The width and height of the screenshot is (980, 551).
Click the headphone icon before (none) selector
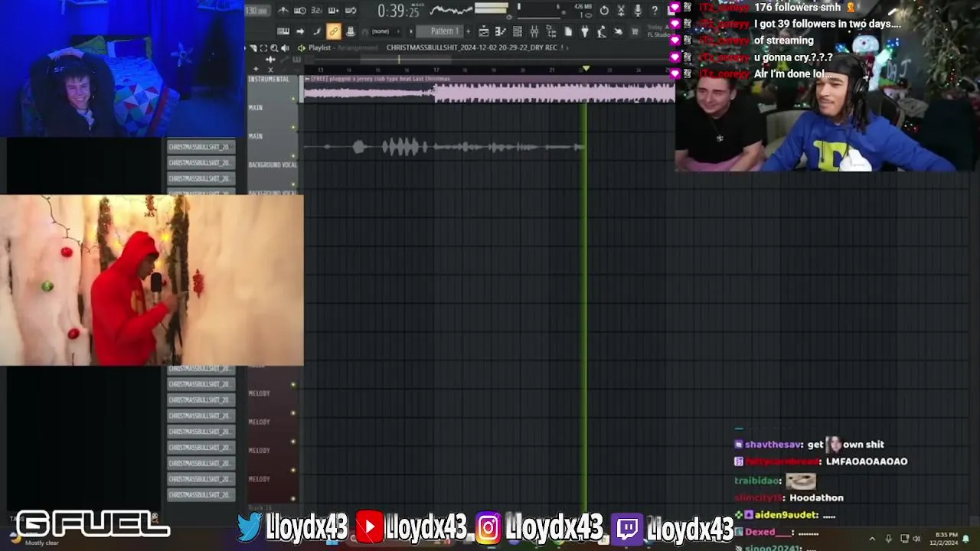(364, 32)
